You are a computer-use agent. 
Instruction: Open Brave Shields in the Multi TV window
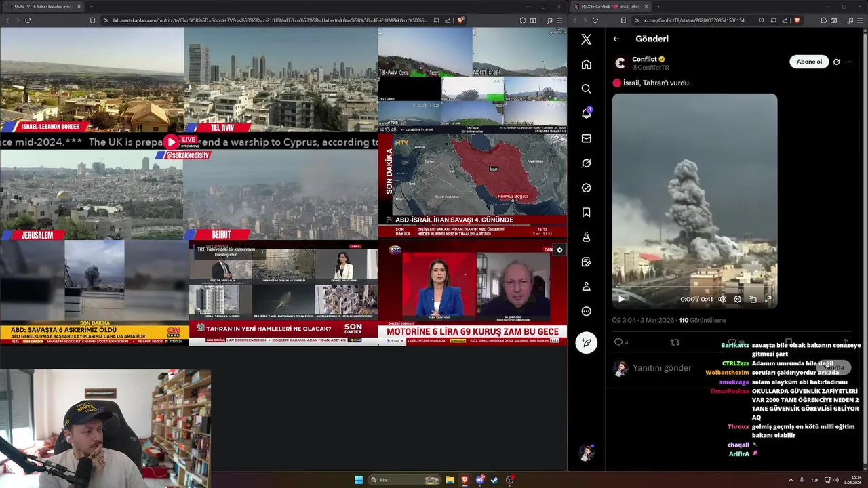pyautogui.click(x=460, y=20)
